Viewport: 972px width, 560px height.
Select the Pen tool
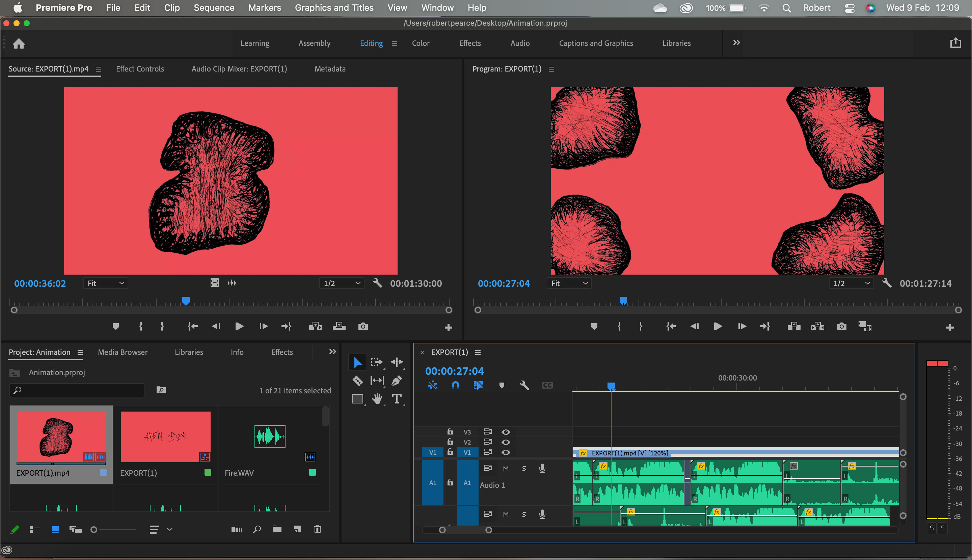[397, 381]
